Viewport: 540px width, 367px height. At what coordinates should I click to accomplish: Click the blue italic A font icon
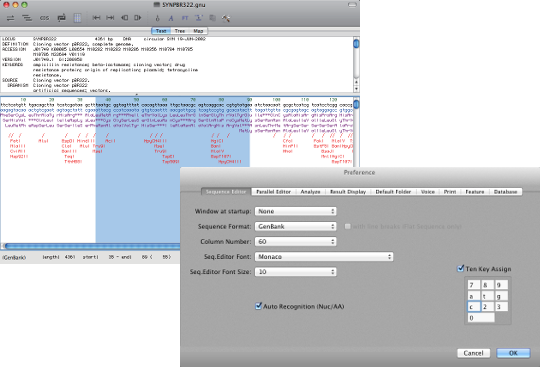click(x=171, y=18)
